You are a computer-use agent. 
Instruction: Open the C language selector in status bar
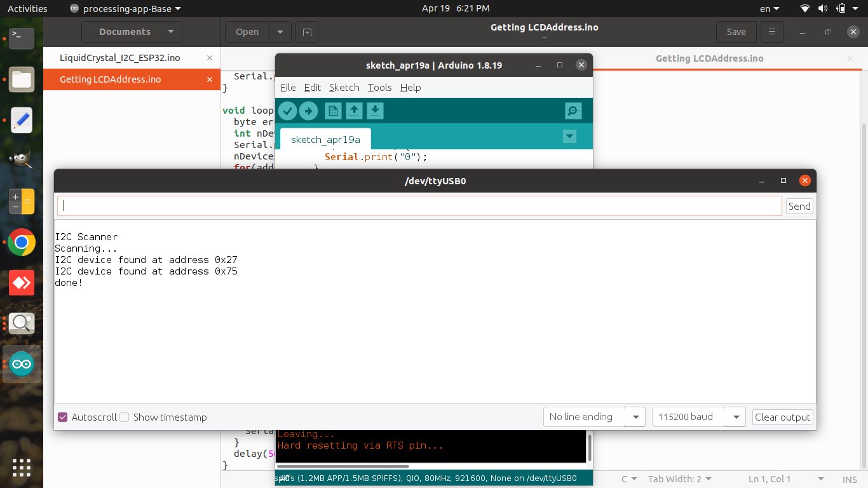629,479
